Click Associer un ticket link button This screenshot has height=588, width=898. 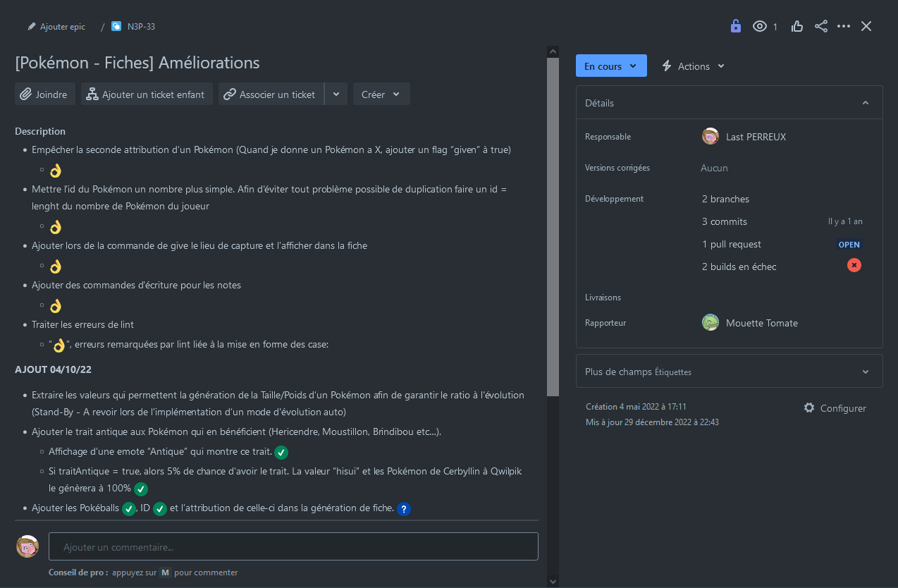tap(271, 94)
